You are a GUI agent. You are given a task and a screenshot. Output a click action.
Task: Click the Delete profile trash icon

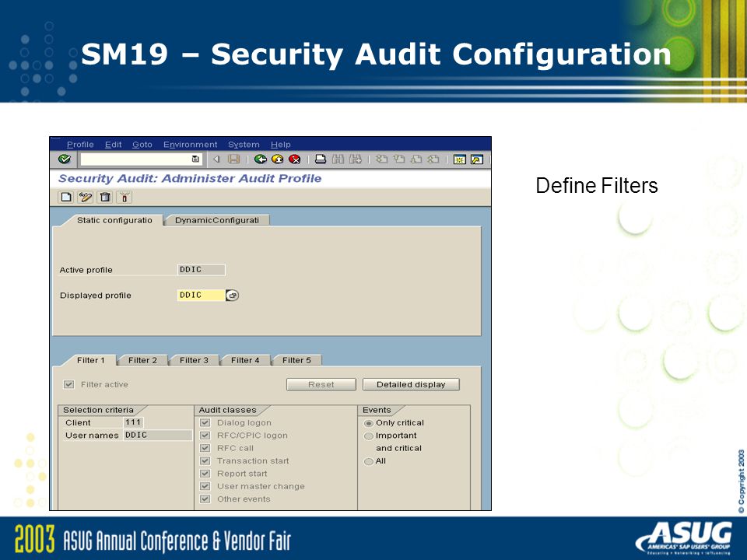(x=105, y=197)
